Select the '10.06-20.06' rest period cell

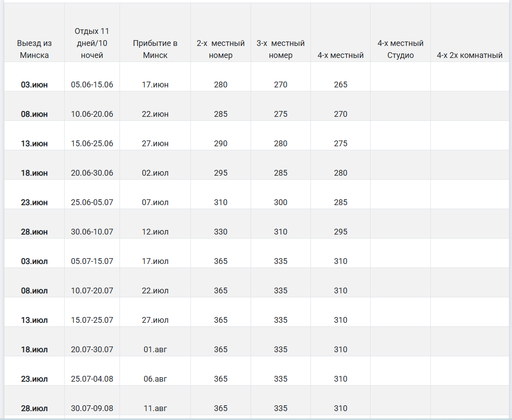92,114
